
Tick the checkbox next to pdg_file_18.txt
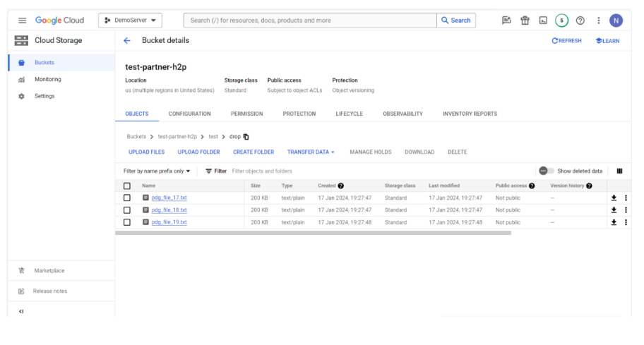[127, 210]
